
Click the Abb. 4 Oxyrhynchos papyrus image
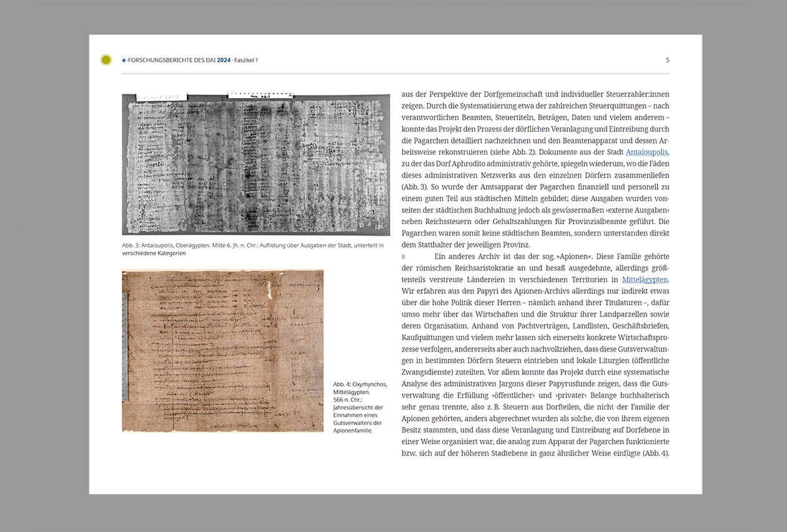[222, 350]
